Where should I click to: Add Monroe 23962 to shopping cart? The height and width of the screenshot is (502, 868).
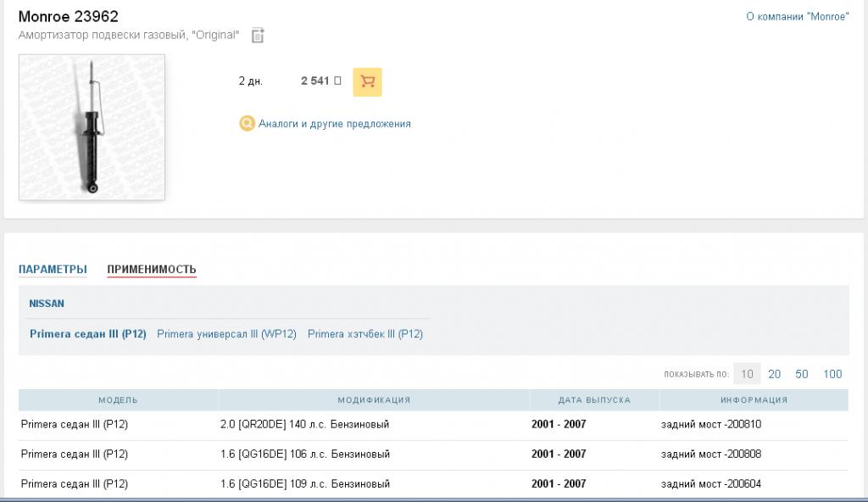coord(367,81)
